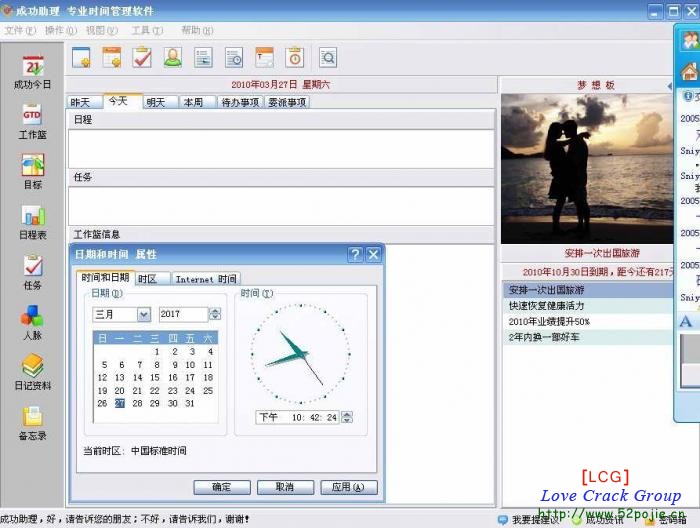Click the red checkmark task toolbar icon
This screenshot has height=528, width=700.
(x=142, y=58)
